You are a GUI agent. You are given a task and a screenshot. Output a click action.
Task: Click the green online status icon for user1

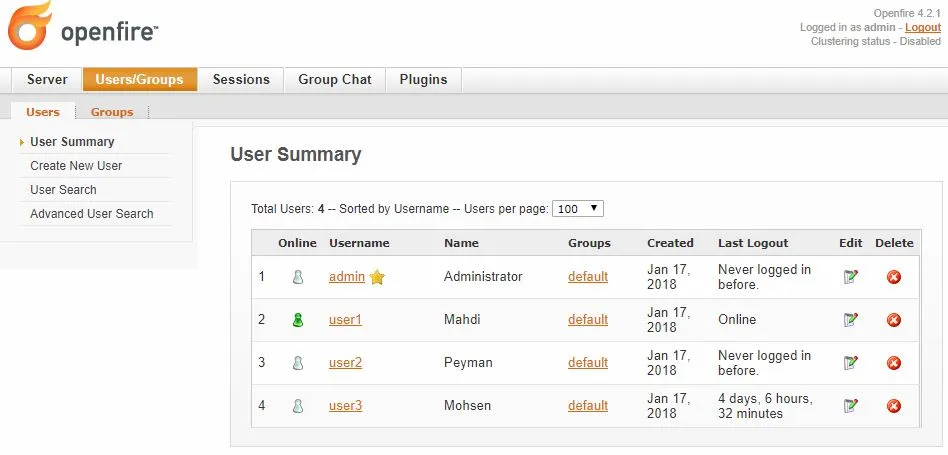[x=297, y=320]
